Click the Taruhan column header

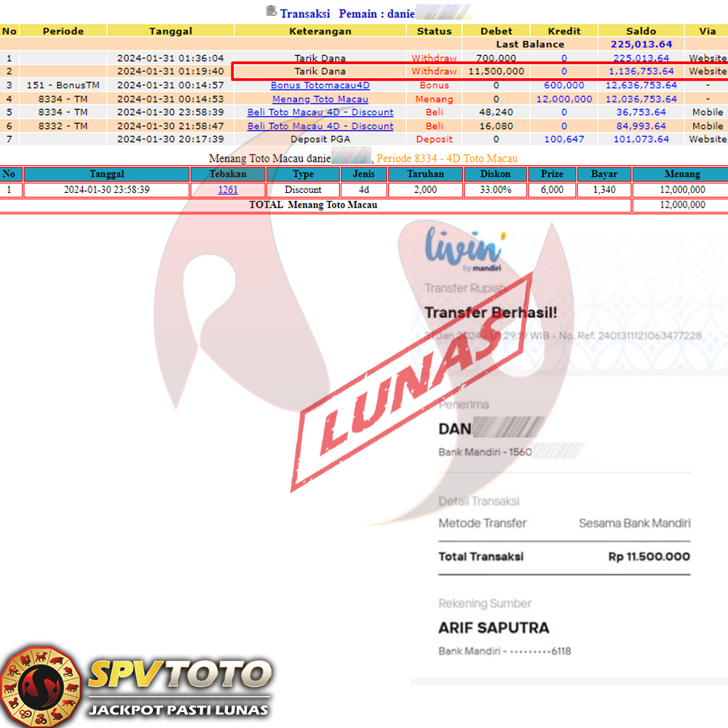[422, 175]
